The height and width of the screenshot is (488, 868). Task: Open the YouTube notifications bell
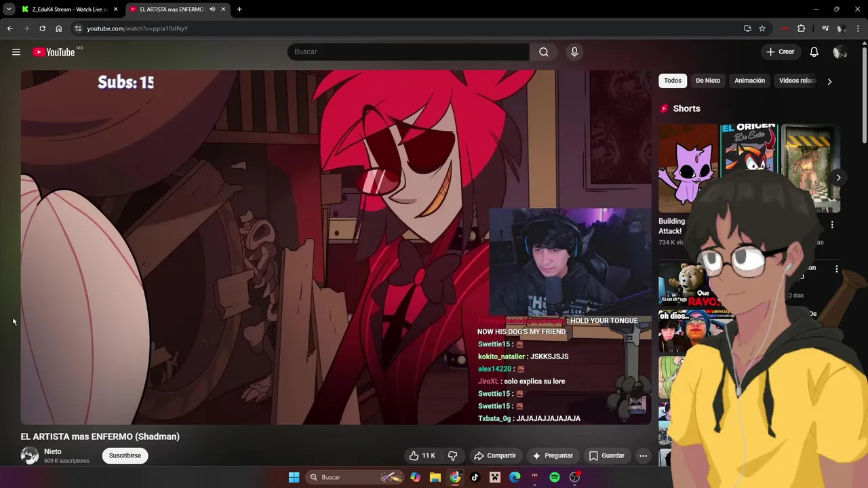[x=814, y=52]
